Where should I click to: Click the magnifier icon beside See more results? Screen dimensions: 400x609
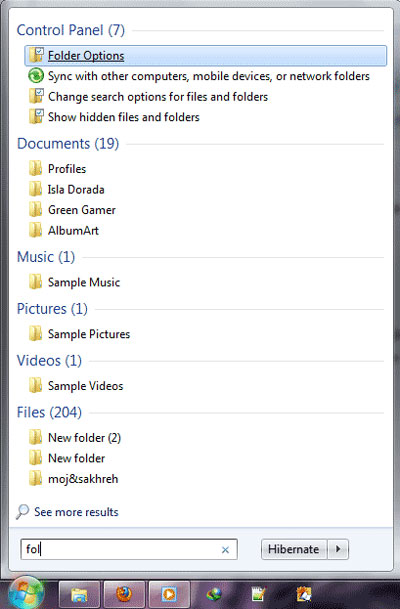click(x=23, y=512)
